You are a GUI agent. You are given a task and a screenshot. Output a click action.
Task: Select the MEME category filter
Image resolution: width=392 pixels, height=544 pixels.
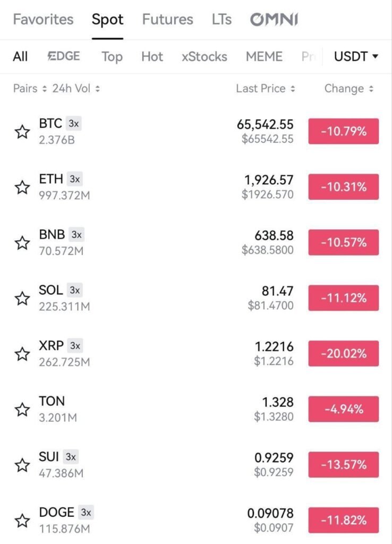tap(264, 56)
